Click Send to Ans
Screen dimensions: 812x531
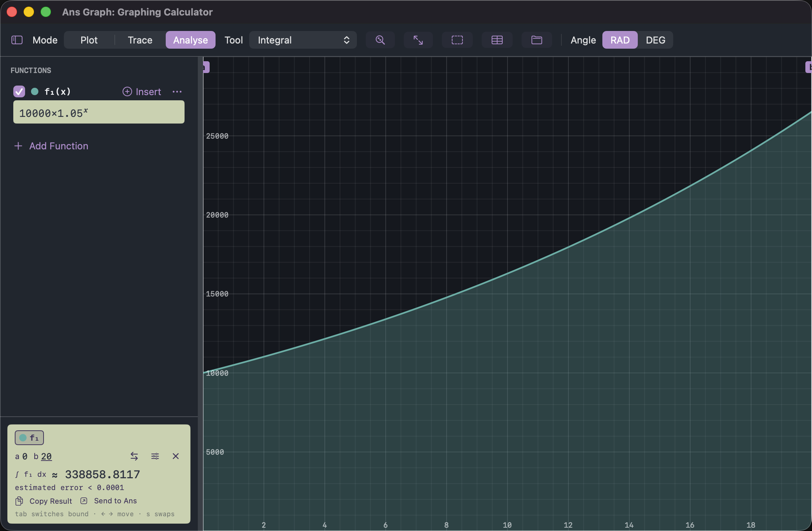tap(109, 501)
